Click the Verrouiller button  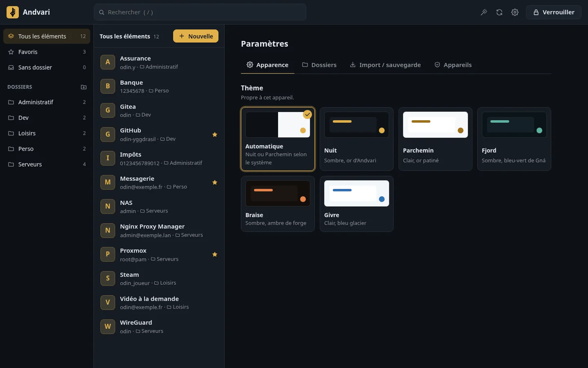coord(554,12)
